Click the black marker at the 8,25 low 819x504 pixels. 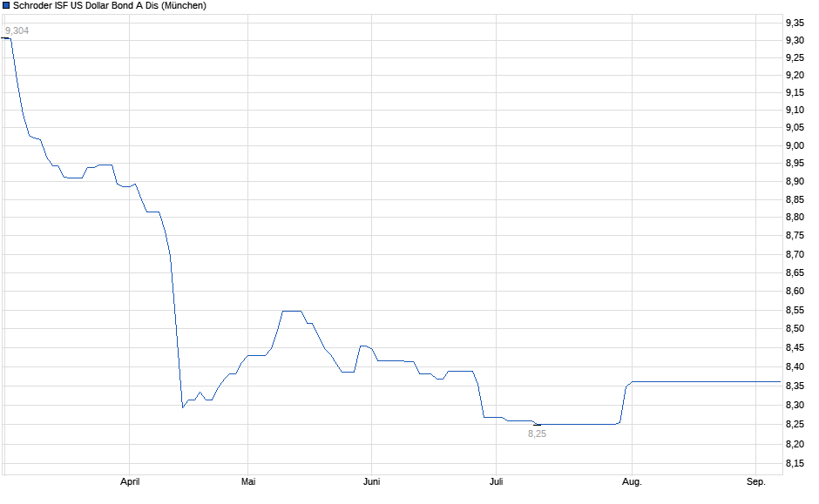[537, 425]
